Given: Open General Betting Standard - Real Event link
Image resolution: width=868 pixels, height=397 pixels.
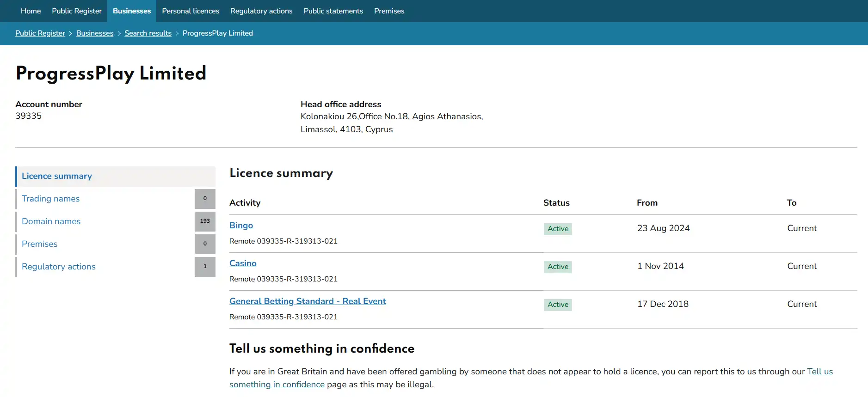Looking at the screenshot, I should (x=308, y=301).
